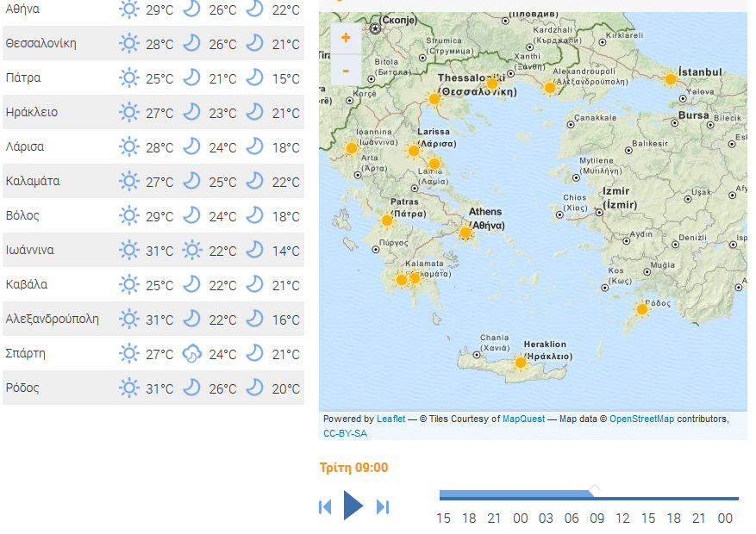The image size is (756, 534).
Task: Click the sun marker at Alexandroupoli
Action: [549, 87]
